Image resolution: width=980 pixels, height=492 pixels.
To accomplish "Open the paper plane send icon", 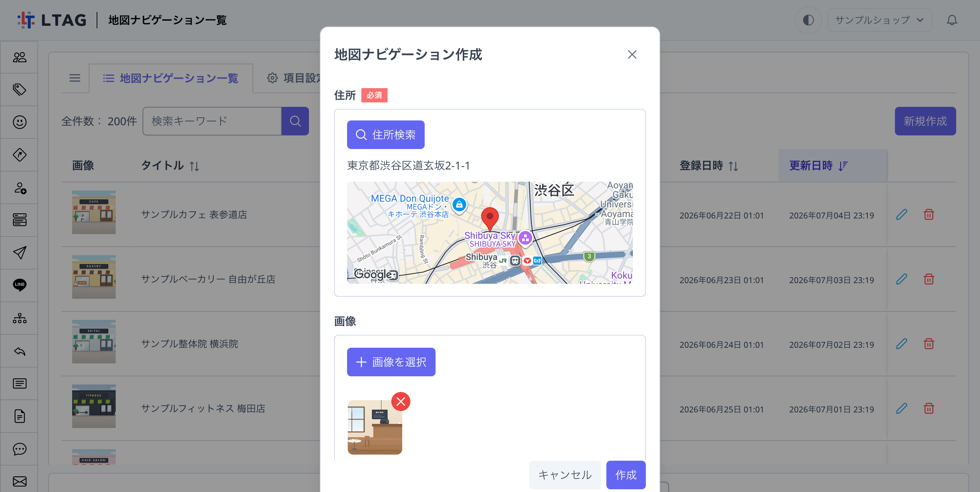I will 19,253.
